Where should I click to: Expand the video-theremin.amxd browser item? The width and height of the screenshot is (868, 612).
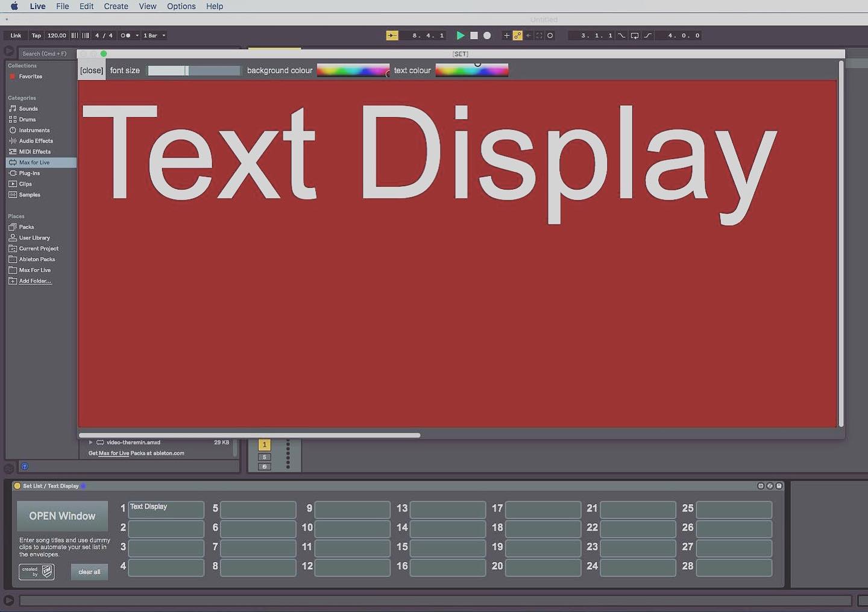click(x=90, y=442)
